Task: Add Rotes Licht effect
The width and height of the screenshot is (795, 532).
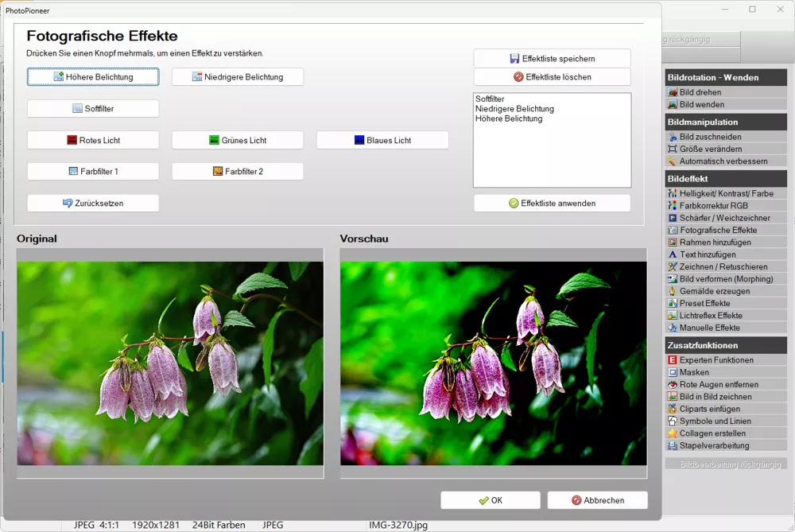Action: [x=93, y=140]
